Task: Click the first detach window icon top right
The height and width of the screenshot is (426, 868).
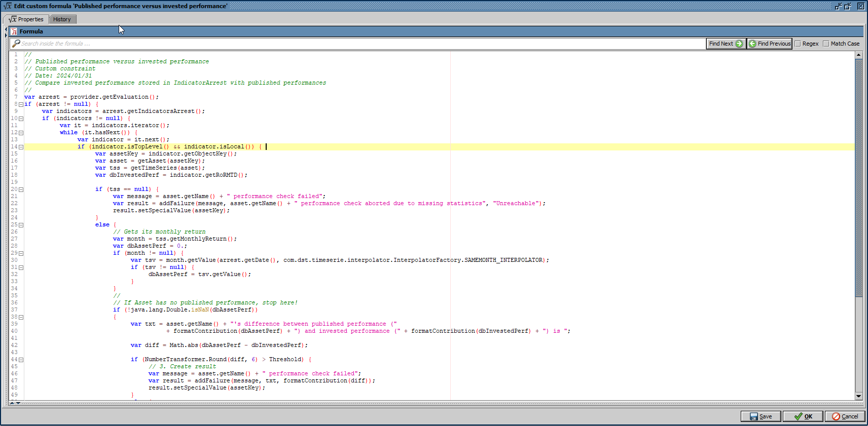Action: [x=839, y=6]
